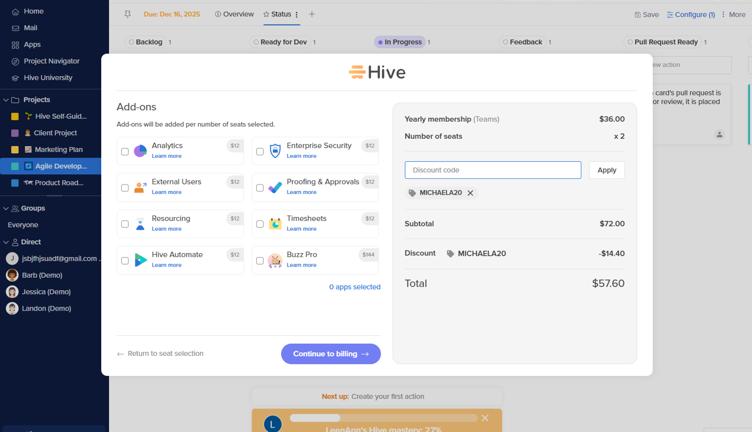Select the Marketing Plan project

point(50,150)
